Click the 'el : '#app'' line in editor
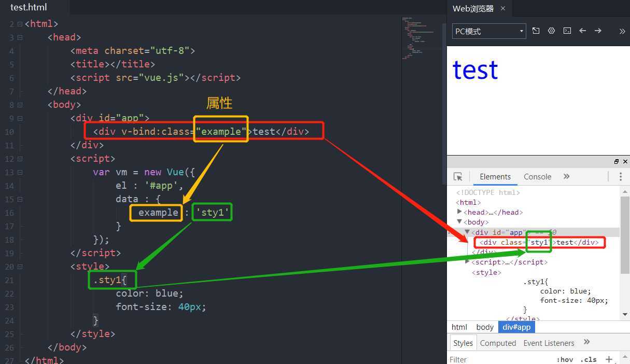The height and width of the screenshot is (364, 630). point(150,186)
